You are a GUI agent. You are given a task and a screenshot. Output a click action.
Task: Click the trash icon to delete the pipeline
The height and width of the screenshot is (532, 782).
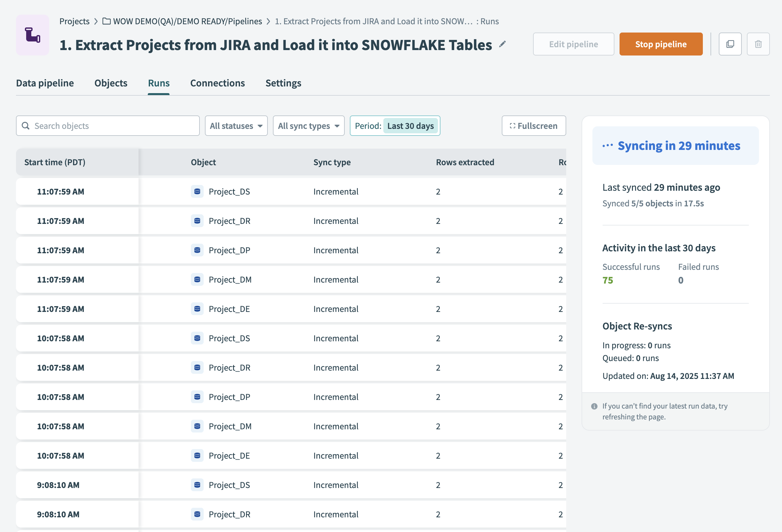pos(758,44)
